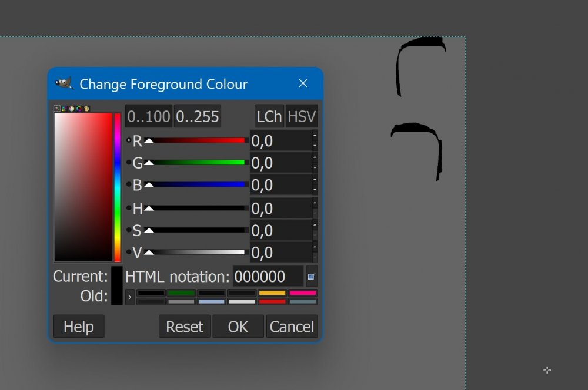Screen dimensions: 588x390
Task: Pick the dark green history swatch
Action: pyautogui.click(x=181, y=293)
